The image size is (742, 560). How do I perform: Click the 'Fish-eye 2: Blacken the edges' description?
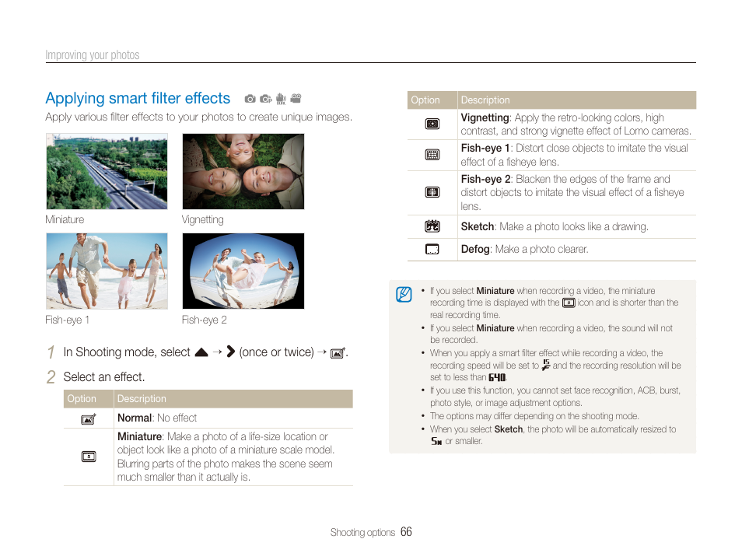pos(572,193)
